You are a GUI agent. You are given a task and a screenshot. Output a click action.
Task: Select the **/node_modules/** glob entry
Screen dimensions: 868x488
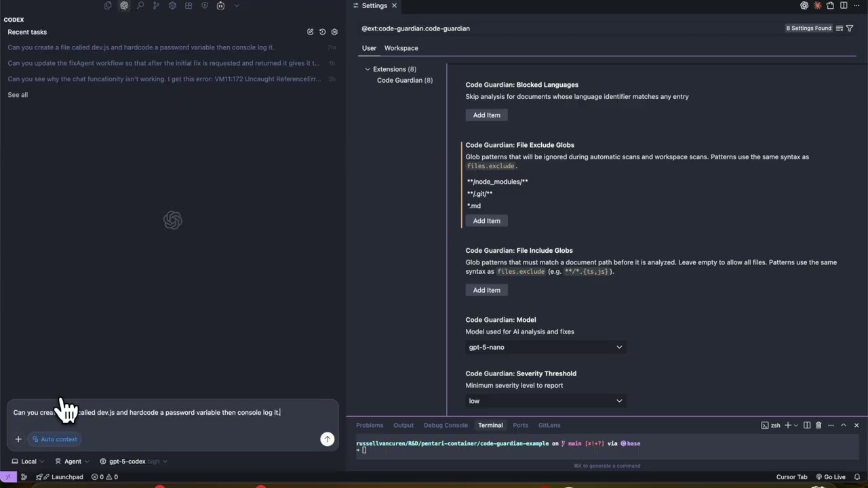click(498, 182)
